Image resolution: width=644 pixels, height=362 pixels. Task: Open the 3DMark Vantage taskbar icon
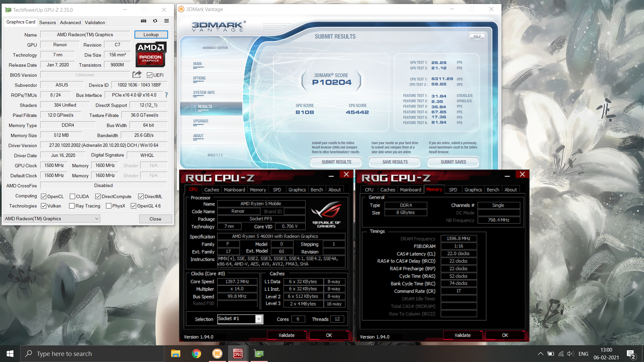click(217, 354)
